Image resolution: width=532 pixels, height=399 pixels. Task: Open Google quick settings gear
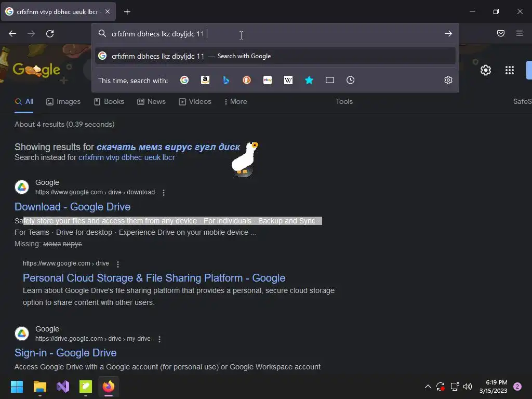pos(486,70)
